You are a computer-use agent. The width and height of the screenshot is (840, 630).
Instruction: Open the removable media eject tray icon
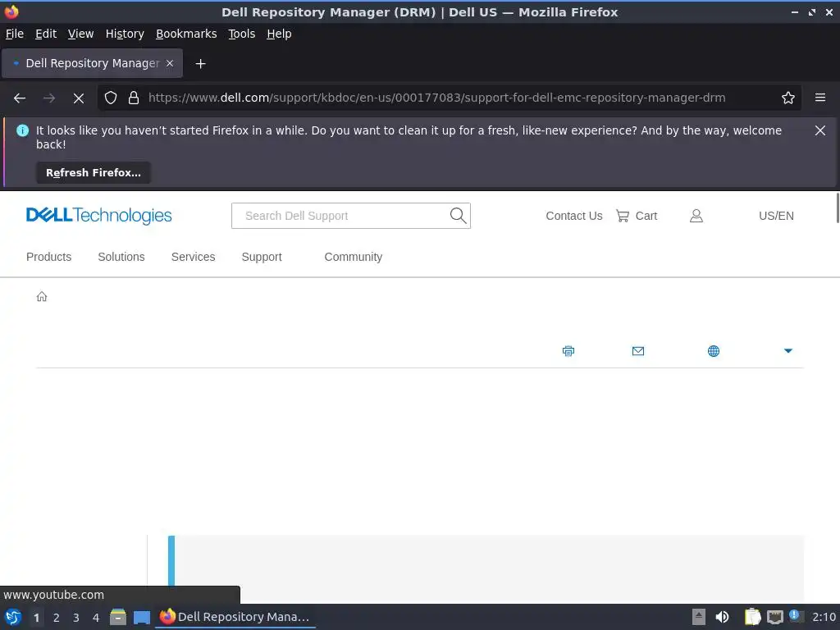tap(698, 617)
